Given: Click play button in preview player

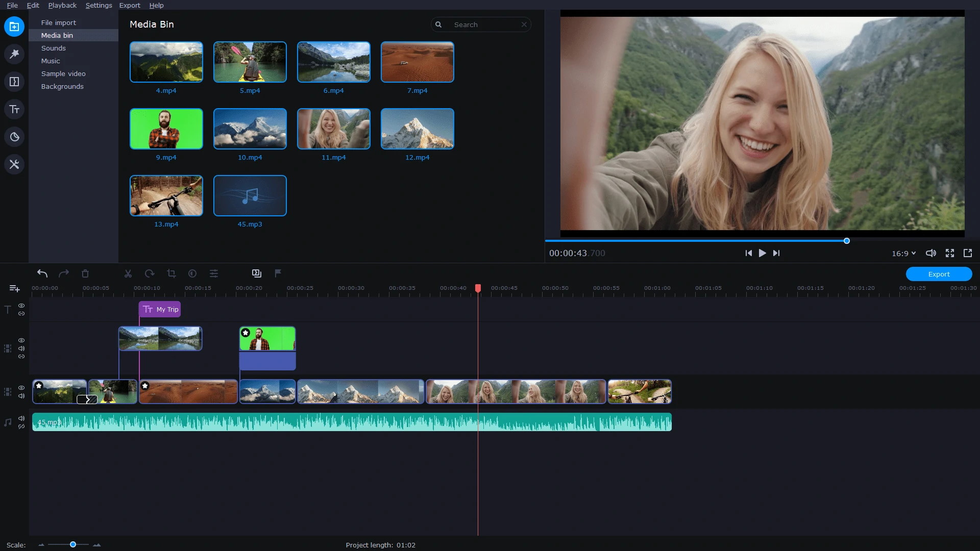Looking at the screenshot, I should tap(762, 253).
